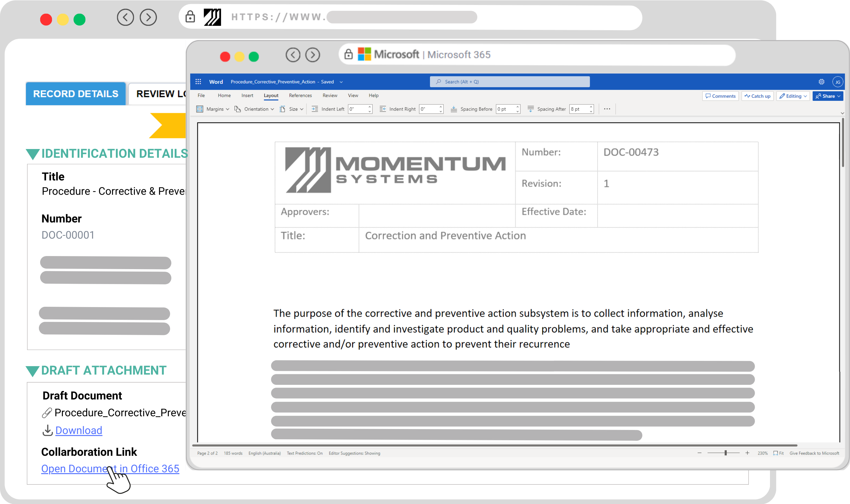The height and width of the screenshot is (504, 850).
Task: Click the Download link under Draft Document
Action: point(78,430)
